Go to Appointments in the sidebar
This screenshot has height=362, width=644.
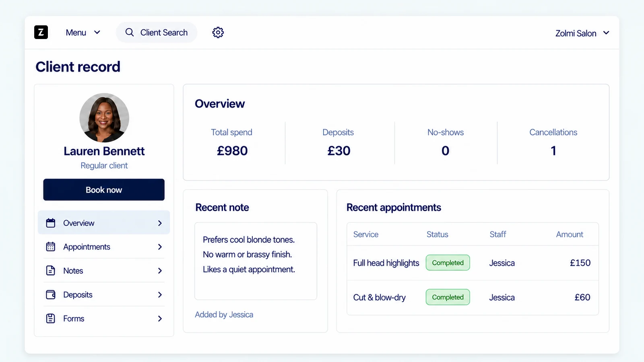pyautogui.click(x=104, y=247)
